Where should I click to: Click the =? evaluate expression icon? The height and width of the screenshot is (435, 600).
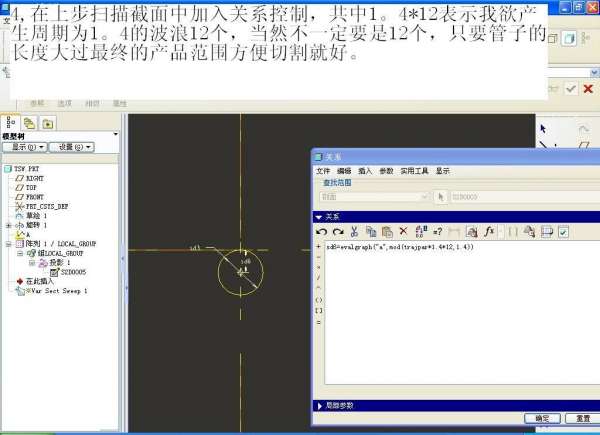[438, 232]
